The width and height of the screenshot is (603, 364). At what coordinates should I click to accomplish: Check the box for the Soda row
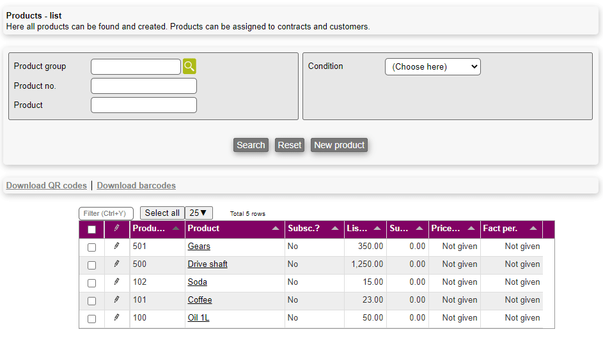(91, 283)
